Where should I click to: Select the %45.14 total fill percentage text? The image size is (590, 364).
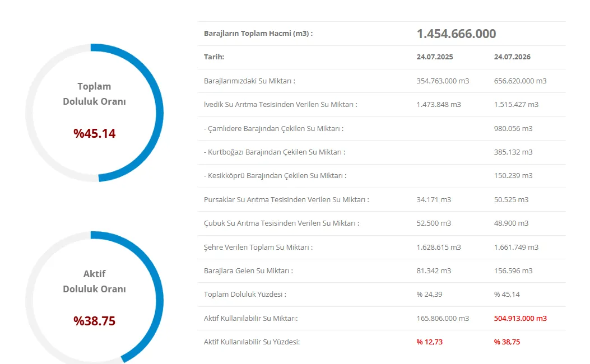coord(95,133)
